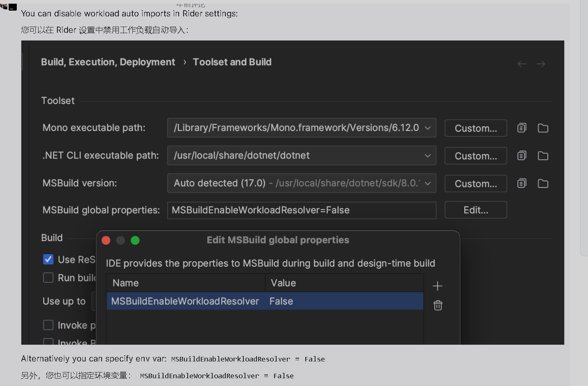This screenshot has height=386, width=588.
Task: Open Build, Execution, Deployment breadcrumb
Action: tap(108, 62)
